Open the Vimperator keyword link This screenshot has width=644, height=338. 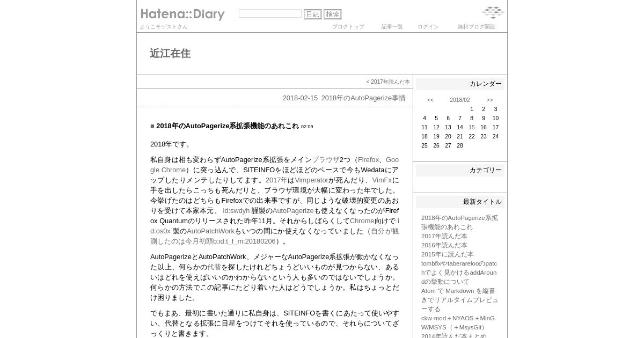311,180
